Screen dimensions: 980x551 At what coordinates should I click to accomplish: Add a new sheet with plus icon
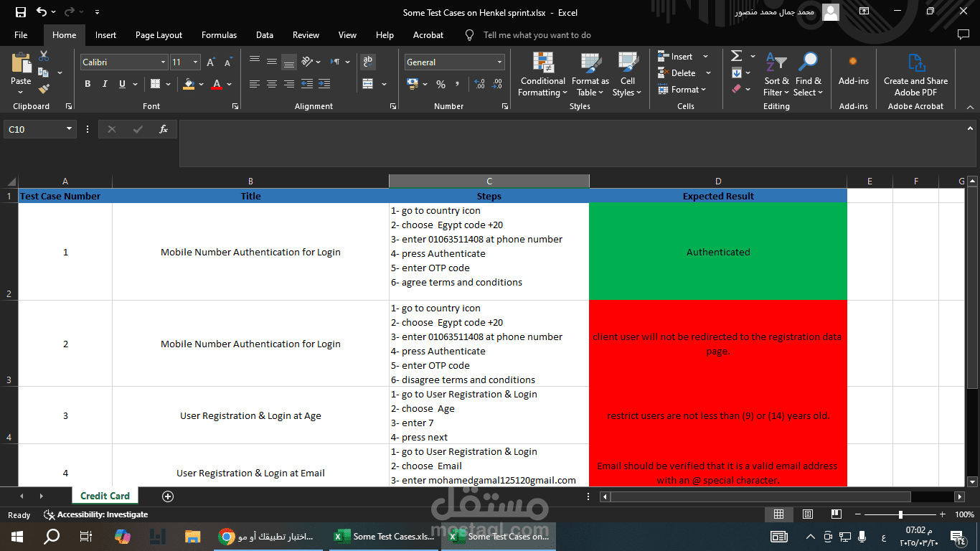[x=168, y=496]
